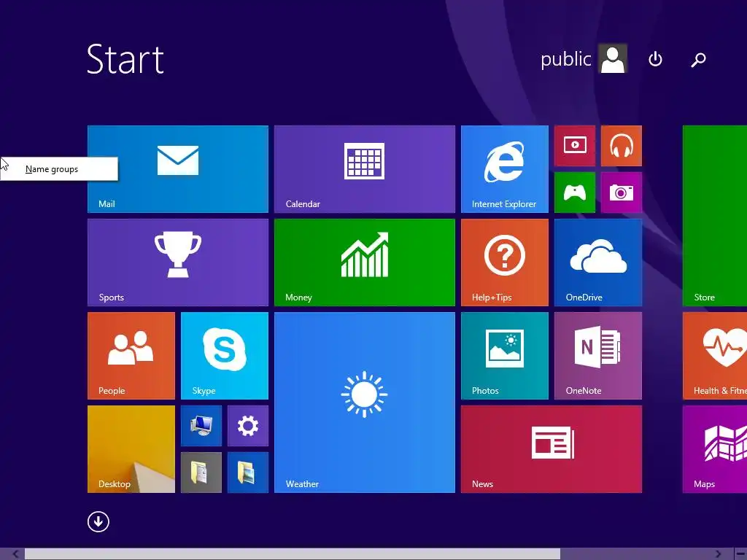Open the Weather tile
This screenshot has height=560, width=747.
[x=365, y=402]
